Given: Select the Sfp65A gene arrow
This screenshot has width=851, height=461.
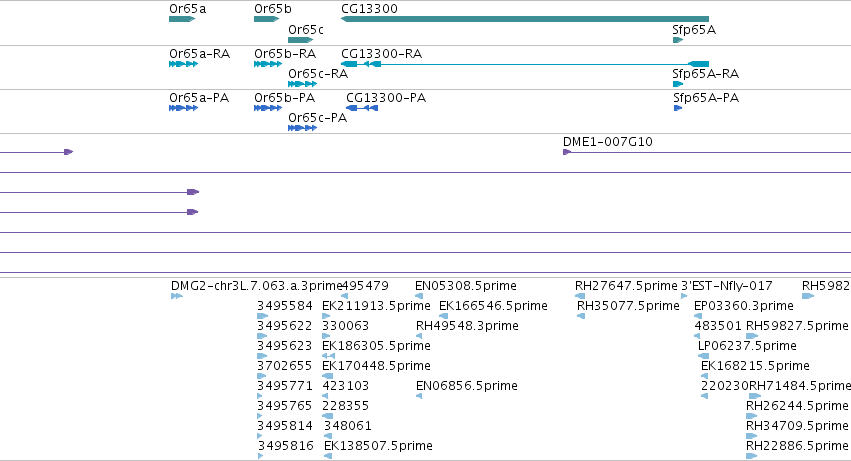Looking at the screenshot, I should [x=678, y=40].
